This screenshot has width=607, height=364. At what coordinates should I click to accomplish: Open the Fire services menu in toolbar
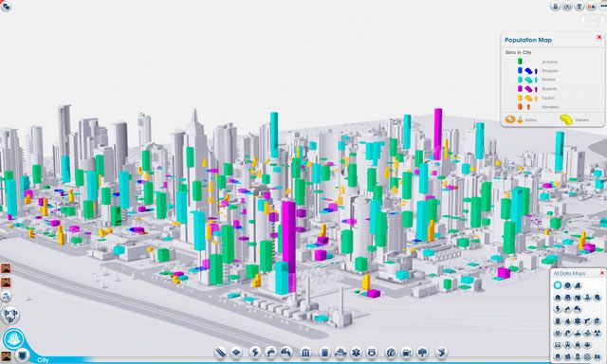[x=340, y=353]
